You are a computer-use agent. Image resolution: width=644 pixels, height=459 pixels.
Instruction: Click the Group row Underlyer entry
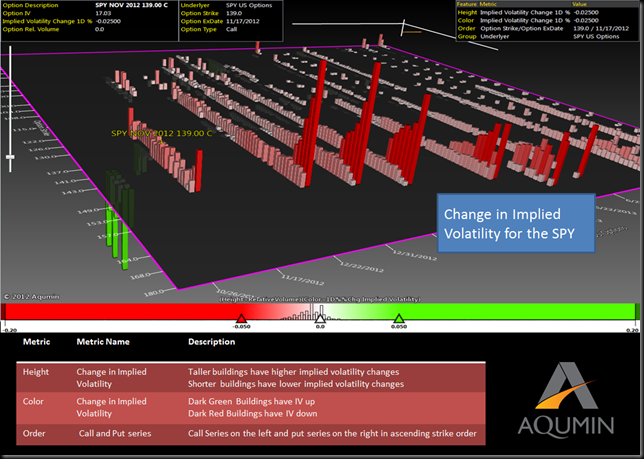pos(494,36)
